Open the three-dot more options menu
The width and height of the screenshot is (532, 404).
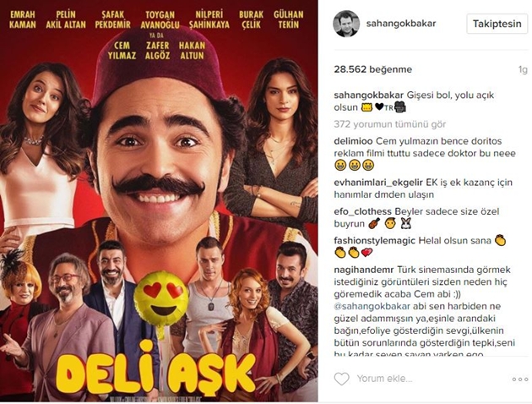click(x=520, y=379)
